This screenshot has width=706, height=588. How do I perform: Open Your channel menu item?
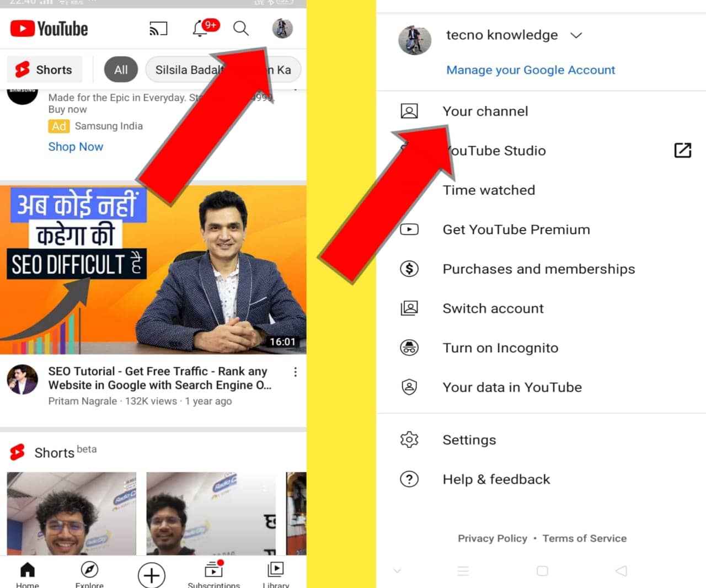(541, 111)
